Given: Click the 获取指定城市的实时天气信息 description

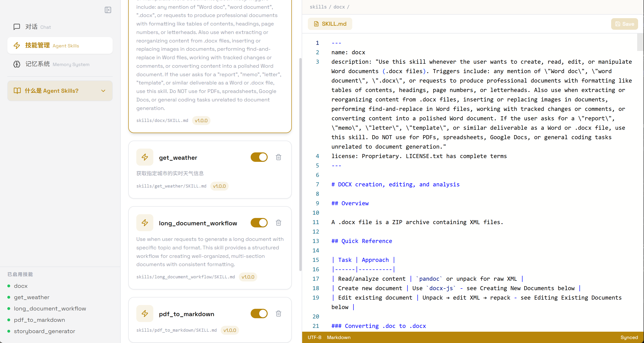Looking at the screenshot, I should (x=170, y=173).
